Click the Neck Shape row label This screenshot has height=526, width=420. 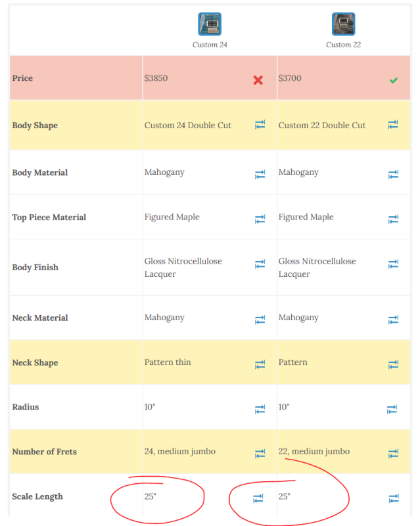tap(35, 363)
